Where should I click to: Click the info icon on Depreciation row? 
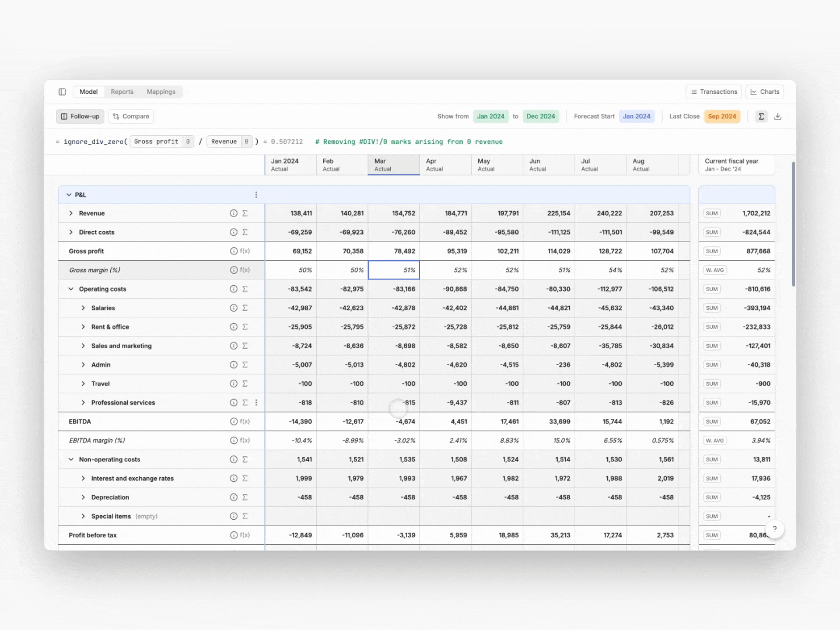[233, 498]
